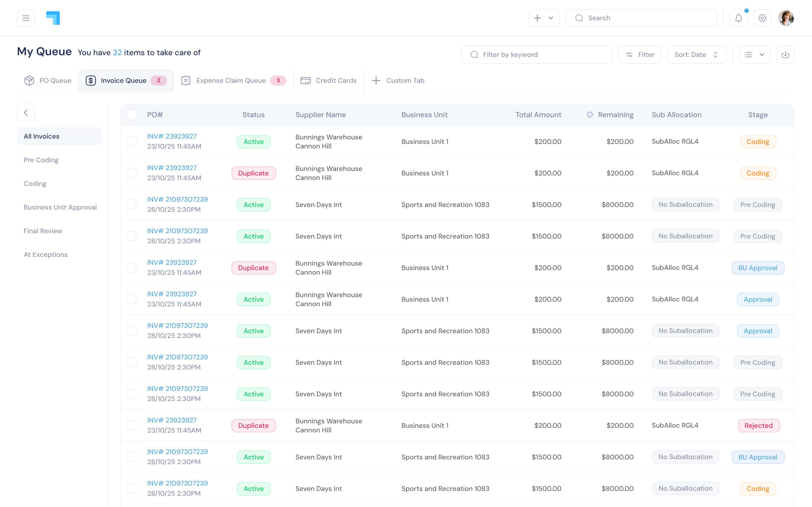This screenshot has width=812, height=507.
Task: Click the notification bell icon
Action: [x=738, y=18]
